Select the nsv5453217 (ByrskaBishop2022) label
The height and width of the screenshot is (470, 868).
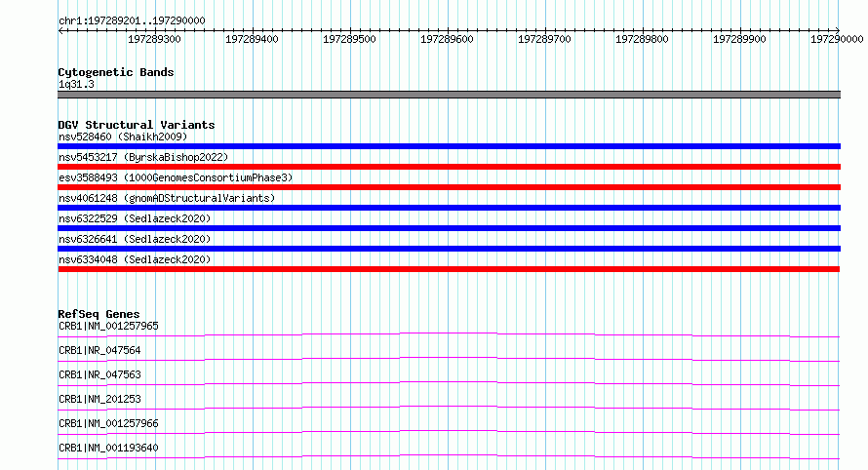coord(143,157)
